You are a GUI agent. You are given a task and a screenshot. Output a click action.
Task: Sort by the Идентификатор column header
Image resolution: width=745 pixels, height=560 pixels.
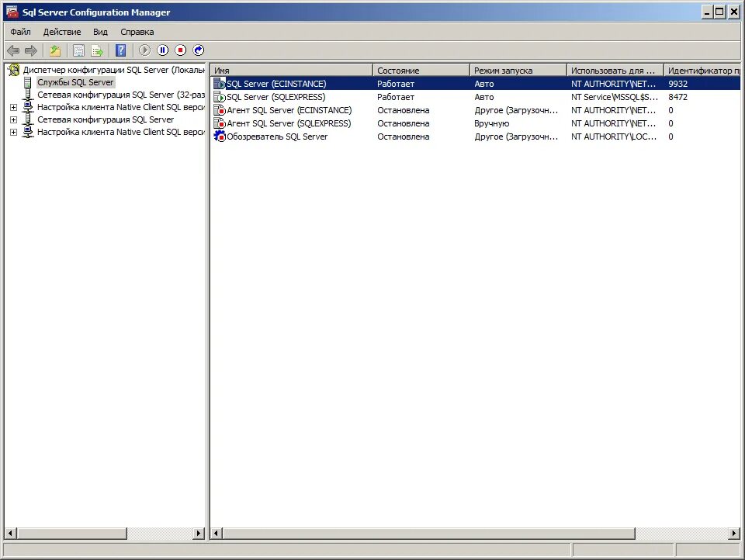[702, 71]
